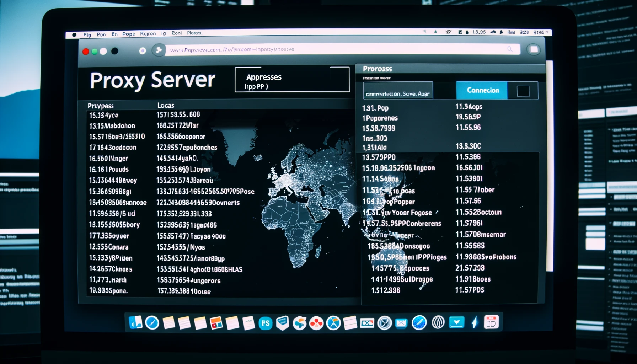Click the small round button left of puzzle icon
637x364 pixels.
click(x=143, y=51)
